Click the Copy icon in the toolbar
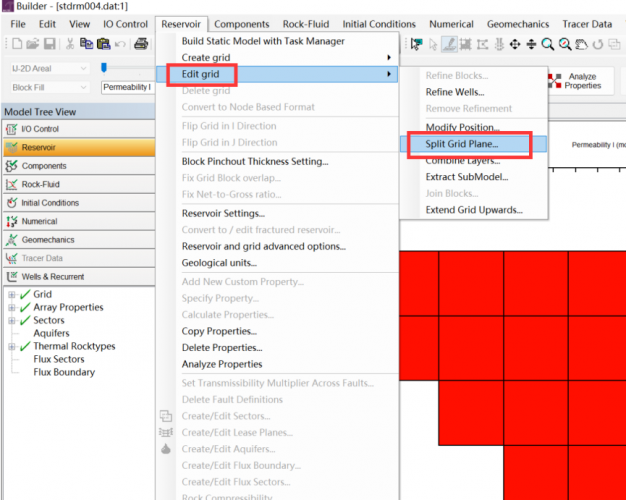 coord(86,44)
